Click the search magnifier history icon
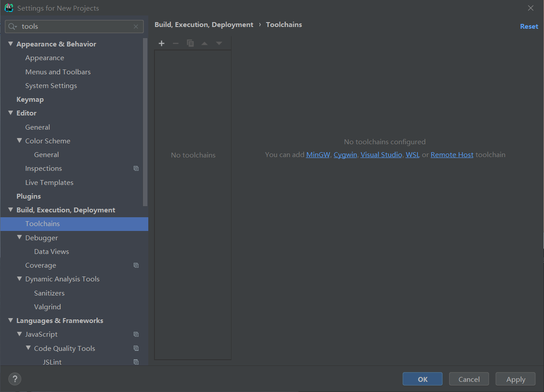The image size is (544, 392). (12, 27)
